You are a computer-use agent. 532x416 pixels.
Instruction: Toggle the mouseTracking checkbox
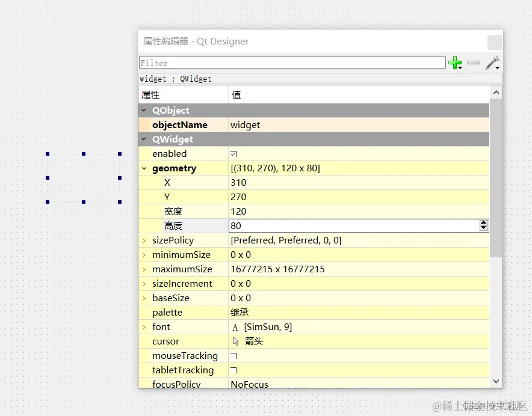pyautogui.click(x=234, y=356)
